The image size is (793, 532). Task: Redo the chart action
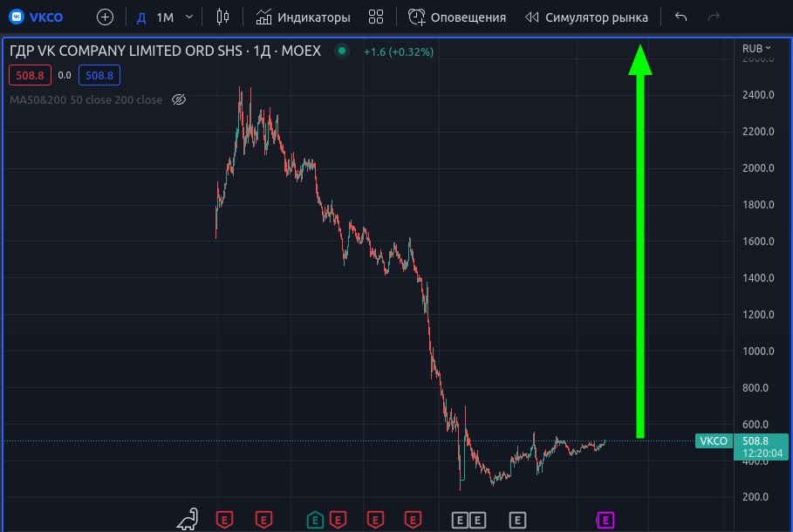pos(714,17)
